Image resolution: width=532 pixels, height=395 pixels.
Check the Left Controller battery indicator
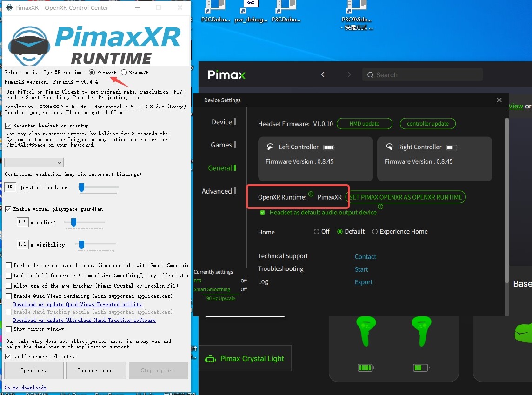329,147
